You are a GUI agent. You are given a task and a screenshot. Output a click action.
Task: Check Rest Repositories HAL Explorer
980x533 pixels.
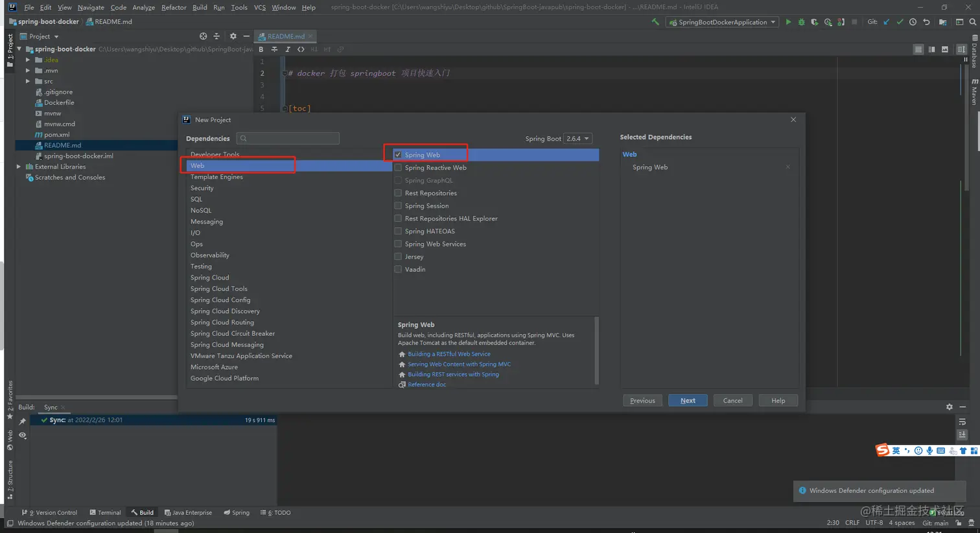click(x=398, y=219)
